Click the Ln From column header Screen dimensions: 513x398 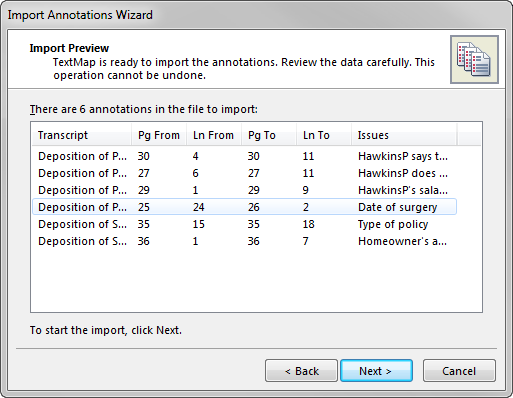(214, 135)
